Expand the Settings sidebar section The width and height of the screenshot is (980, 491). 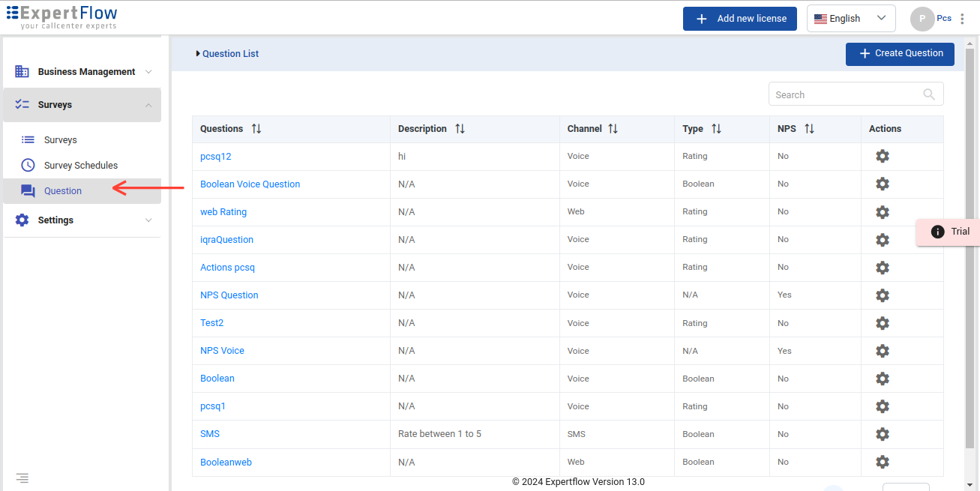[x=82, y=220]
